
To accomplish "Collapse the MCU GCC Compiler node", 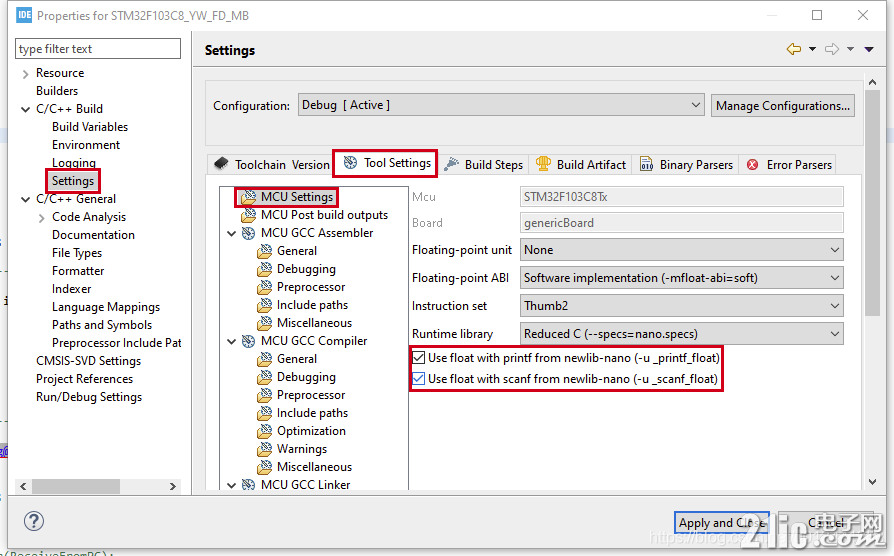I will tap(231, 341).
